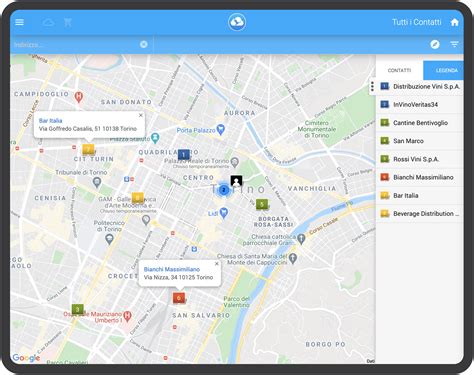This screenshot has height=375, width=474.
Task: Open three-dot options beside Distribuzione Vini
Action: (x=372, y=87)
